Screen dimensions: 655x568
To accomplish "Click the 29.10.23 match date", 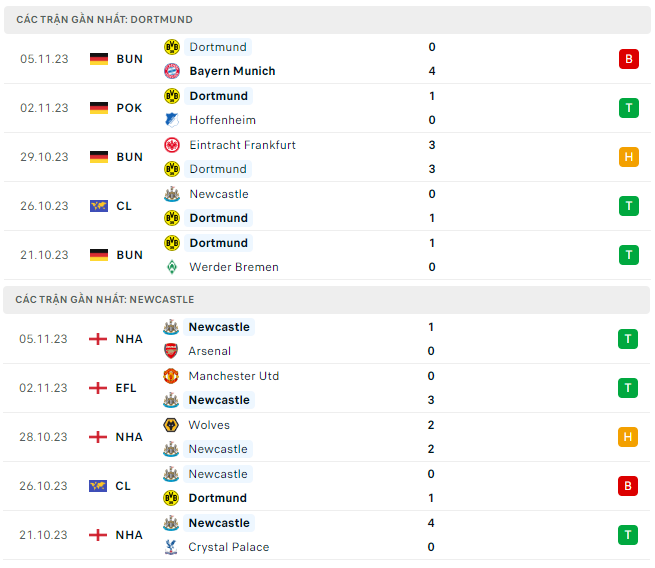I will 44,157.
